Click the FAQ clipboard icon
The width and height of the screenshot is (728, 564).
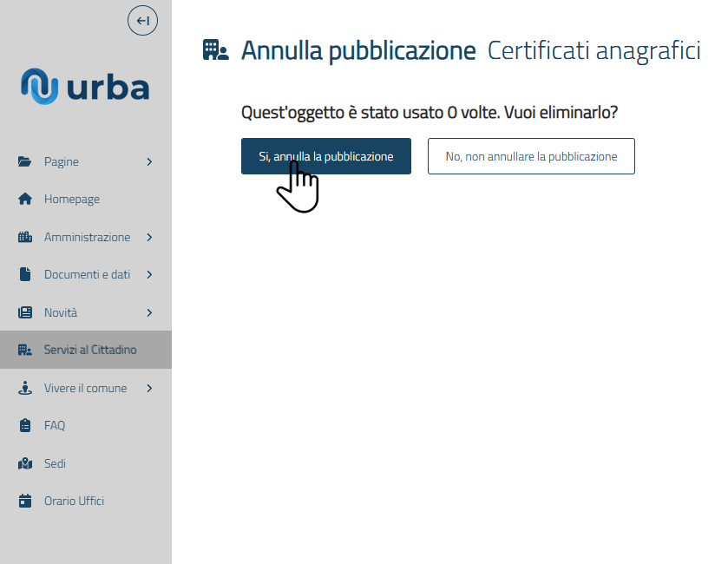25,425
